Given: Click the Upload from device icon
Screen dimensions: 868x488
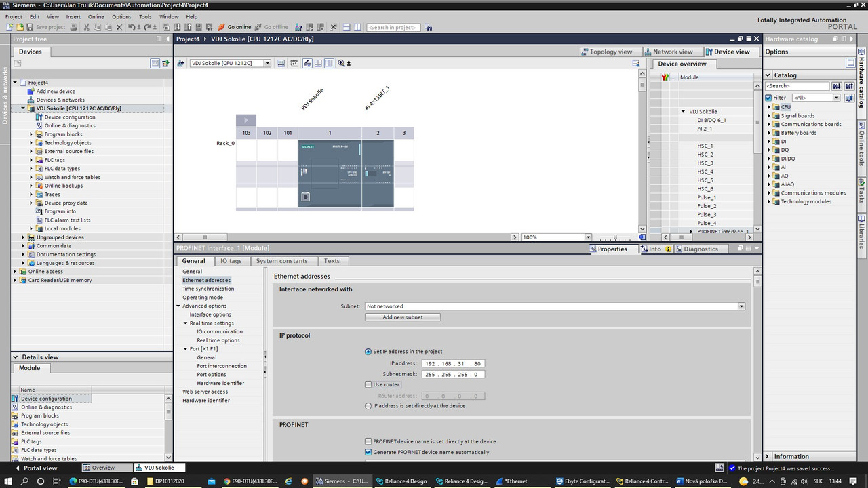Looking at the screenshot, I should pos(187,27).
